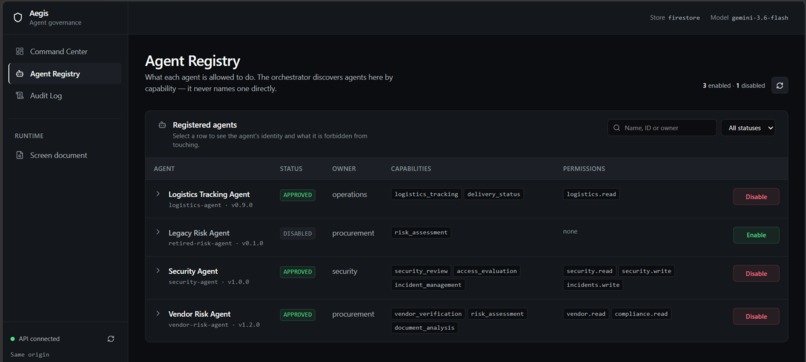Disable the Logistics Tracking Agent
The image size is (806, 362).
756,196
